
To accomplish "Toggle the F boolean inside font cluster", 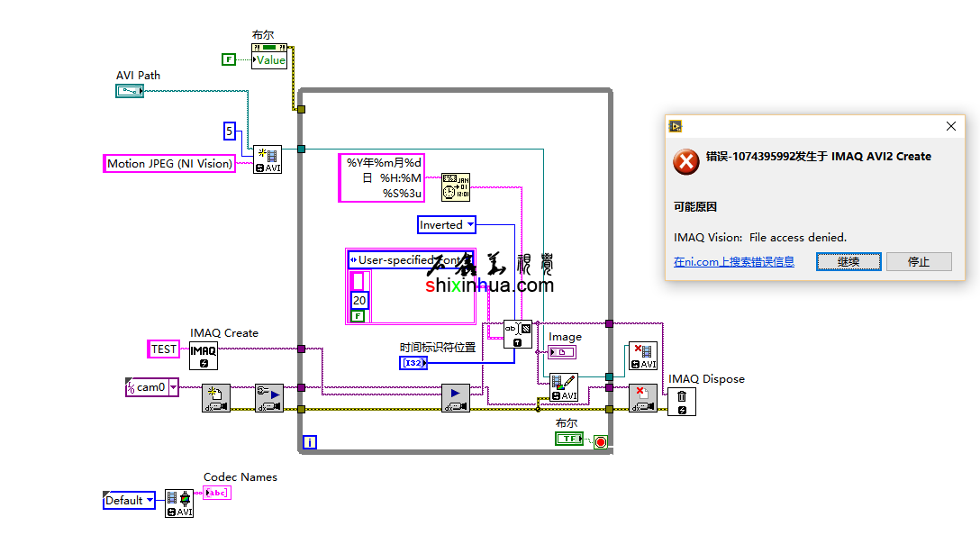I will 358,316.
